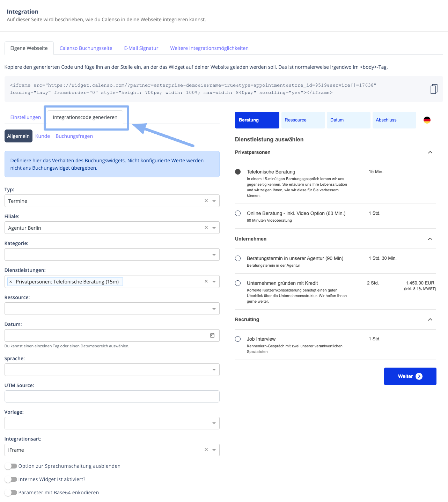The height and width of the screenshot is (502, 448).
Task: Click the arrow icon inside the Weiter button
Action: coord(419,376)
